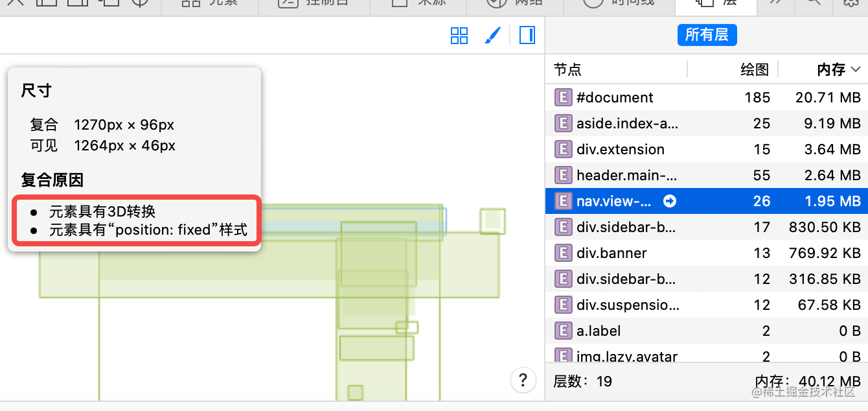Click element icon for aside.index-a row
This screenshot has width=868, height=411.
pyautogui.click(x=563, y=123)
